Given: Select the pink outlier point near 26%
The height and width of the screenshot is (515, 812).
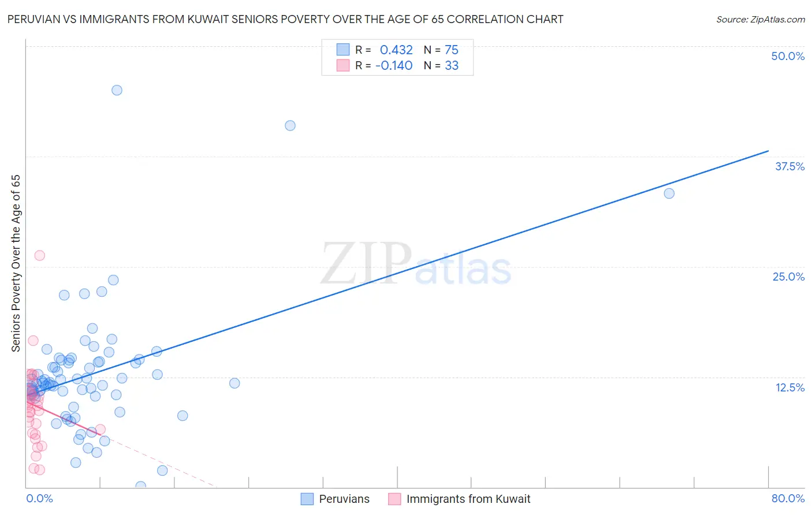Looking at the screenshot, I should pyautogui.click(x=39, y=255).
